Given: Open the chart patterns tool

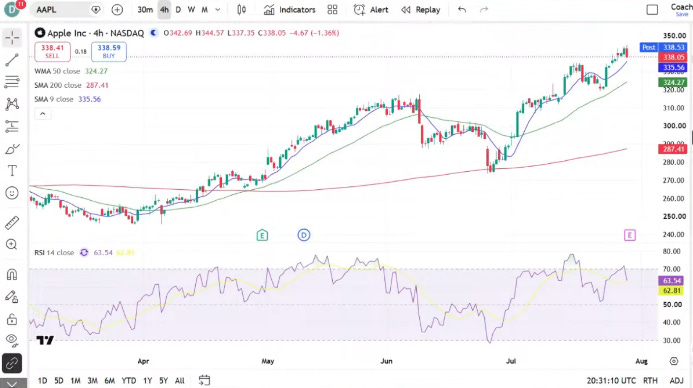Looking at the screenshot, I should pyautogui.click(x=12, y=104).
